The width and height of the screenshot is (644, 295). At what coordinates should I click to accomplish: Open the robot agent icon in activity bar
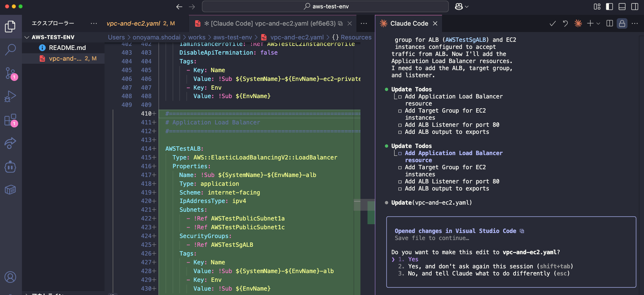10,167
